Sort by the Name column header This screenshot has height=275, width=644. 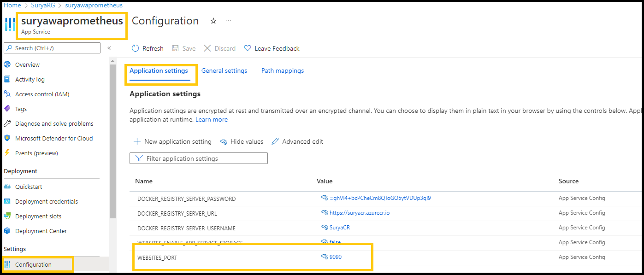coord(144,181)
